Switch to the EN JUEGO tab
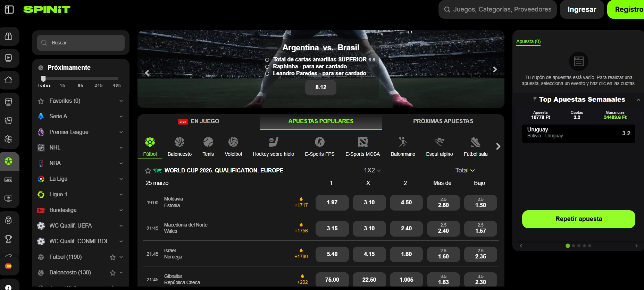644x290 pixels. pyautogui.click(x=199, y=121)
